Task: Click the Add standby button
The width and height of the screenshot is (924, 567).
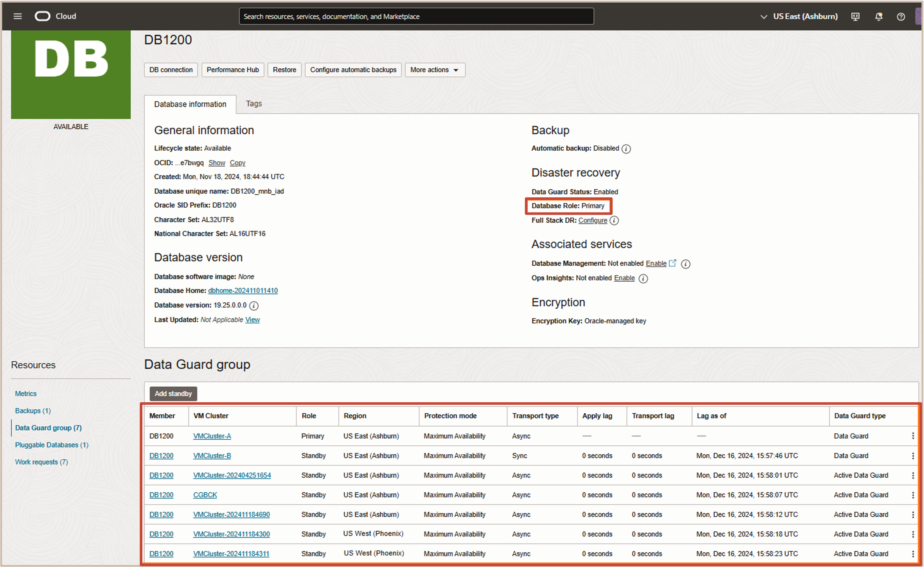Action: (173, 393)
